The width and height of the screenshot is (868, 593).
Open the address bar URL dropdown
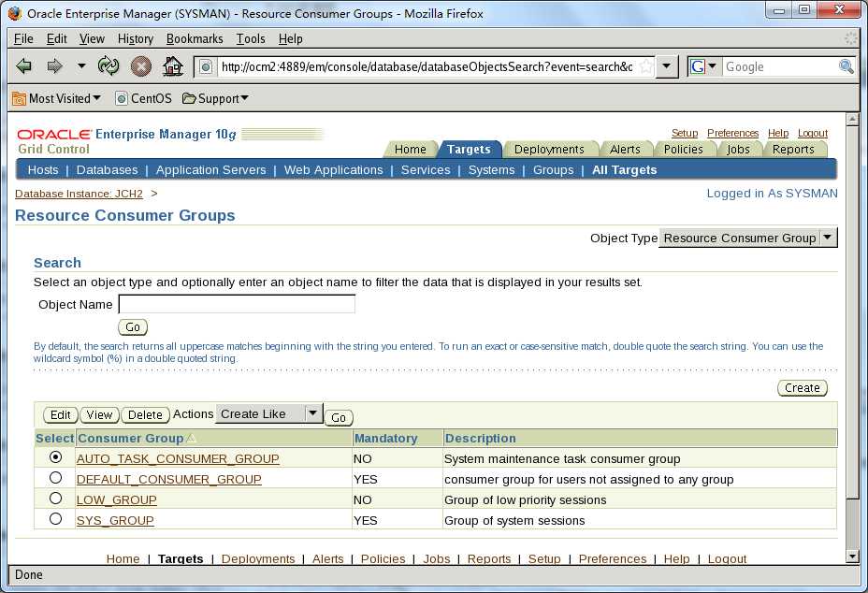pos(667,67)
